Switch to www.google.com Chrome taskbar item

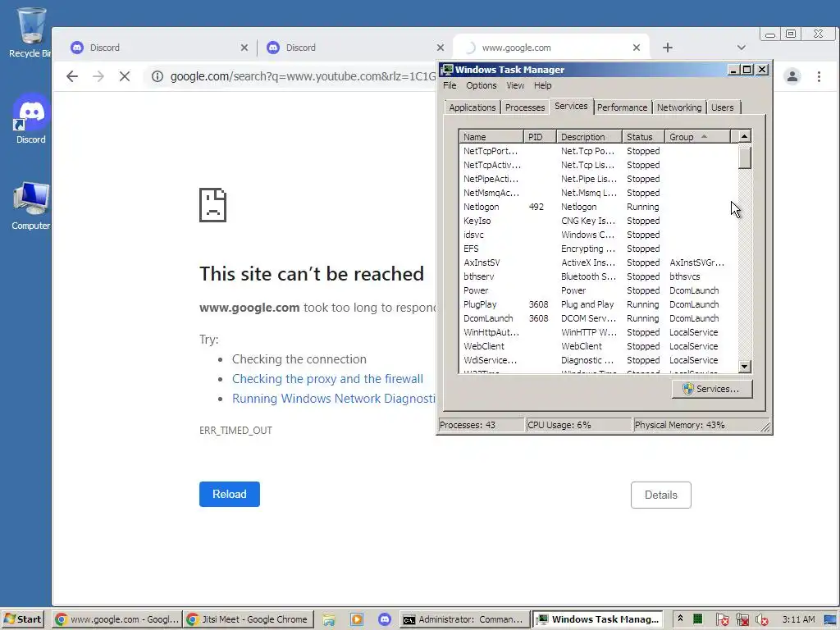pyautogui.click(x=117, y=619)
